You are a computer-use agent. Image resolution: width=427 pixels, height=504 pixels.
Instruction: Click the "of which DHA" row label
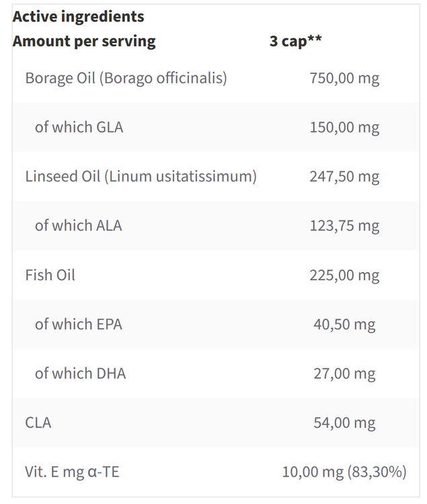pyautogui.click(x=80, y=373)
